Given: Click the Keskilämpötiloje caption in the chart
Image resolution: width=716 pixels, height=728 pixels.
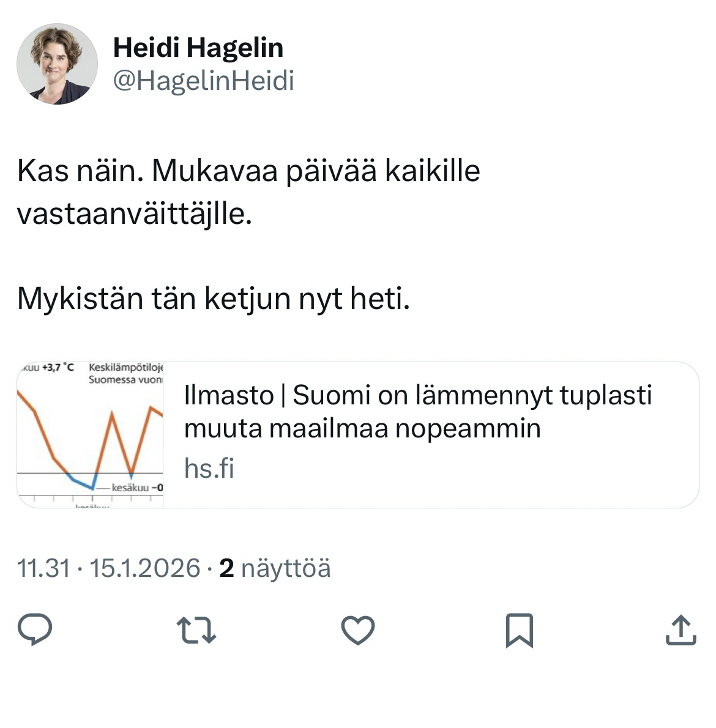Looking at the screenshot, I should (126, 368).
